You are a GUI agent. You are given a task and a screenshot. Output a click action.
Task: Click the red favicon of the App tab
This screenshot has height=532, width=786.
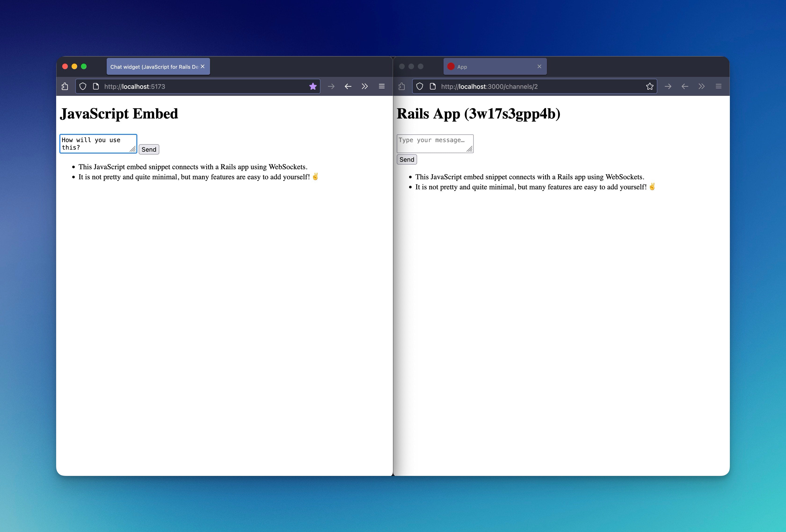pyautogui.click(x=451, y=67)
